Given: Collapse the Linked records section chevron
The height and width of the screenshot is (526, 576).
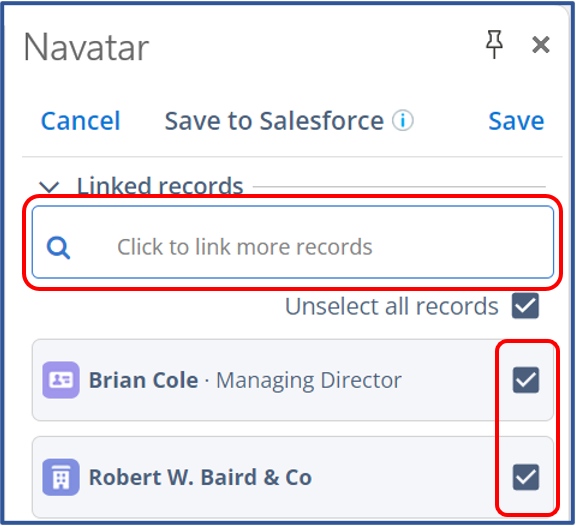Looking at the screenshot, I should (49, 187).
